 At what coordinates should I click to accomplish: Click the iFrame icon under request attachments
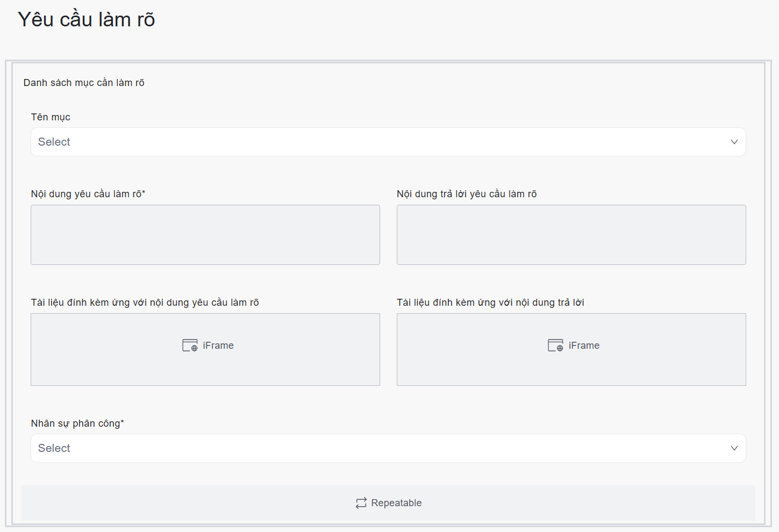coord(190,345)
